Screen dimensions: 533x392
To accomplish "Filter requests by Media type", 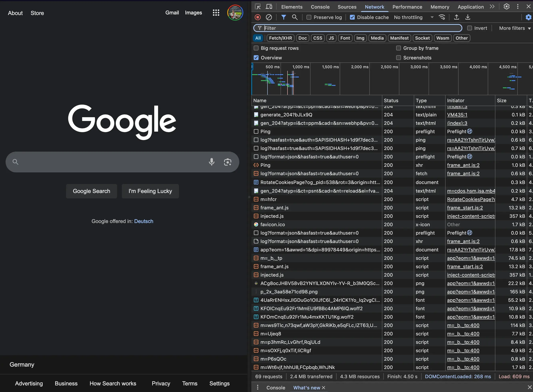I will pos(377,38).
